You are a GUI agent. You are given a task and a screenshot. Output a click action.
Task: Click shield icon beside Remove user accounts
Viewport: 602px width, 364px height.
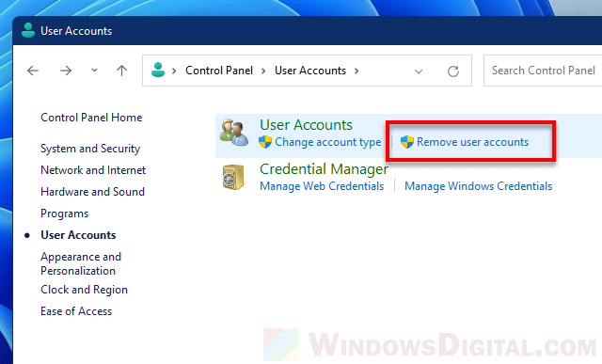(407, 142)
